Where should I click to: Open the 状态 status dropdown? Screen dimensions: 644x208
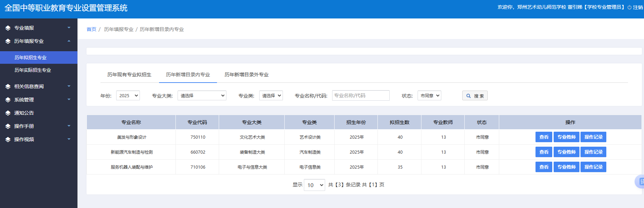click(x=429, y=95)
